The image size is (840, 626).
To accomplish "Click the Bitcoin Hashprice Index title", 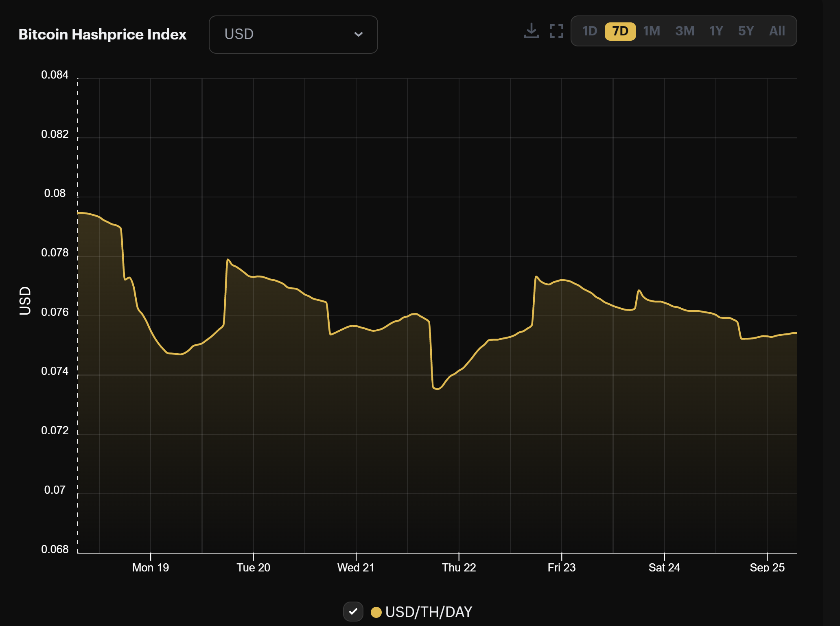I will tap(102, 35).
